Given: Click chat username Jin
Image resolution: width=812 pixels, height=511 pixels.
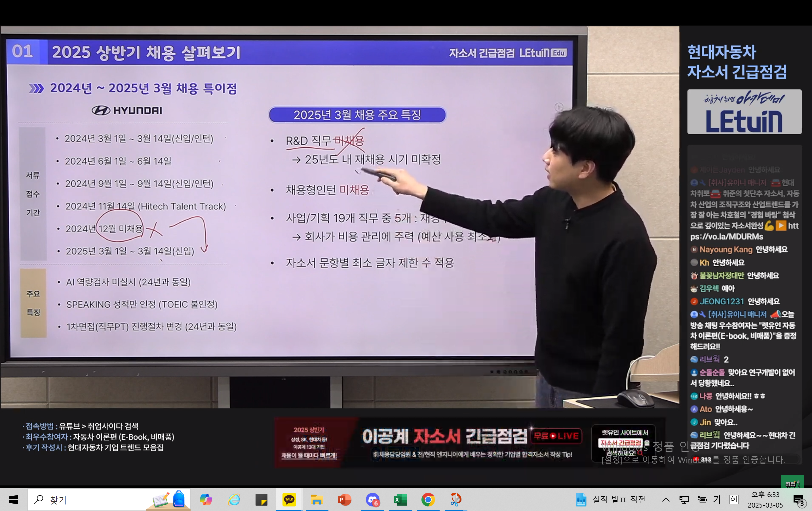Looking at the screenshot, I should (705, 422).
